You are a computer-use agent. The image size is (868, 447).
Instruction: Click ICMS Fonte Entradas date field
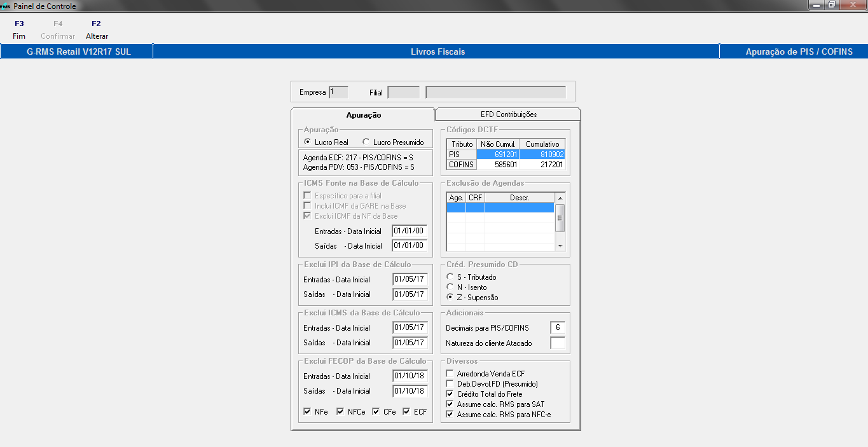point(410,231)
